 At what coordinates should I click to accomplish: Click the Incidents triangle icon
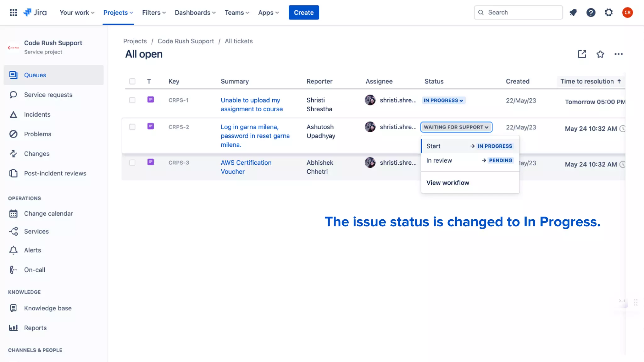coord(13,114)
